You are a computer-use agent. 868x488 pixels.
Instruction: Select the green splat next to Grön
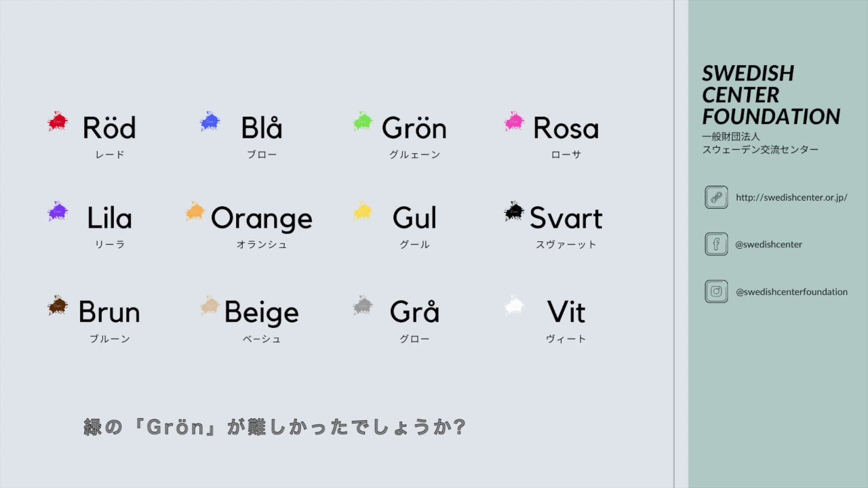(363, 122)
